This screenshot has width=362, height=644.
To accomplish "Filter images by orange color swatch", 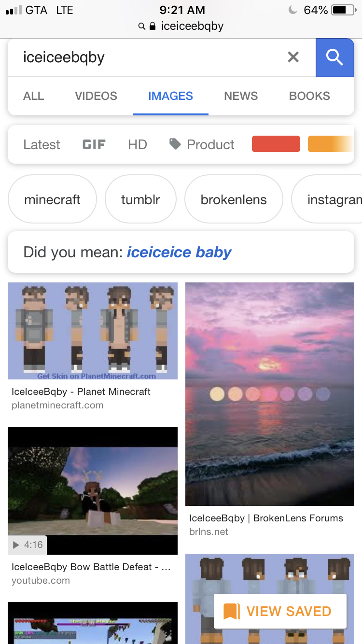I will (x=331, y=144).
